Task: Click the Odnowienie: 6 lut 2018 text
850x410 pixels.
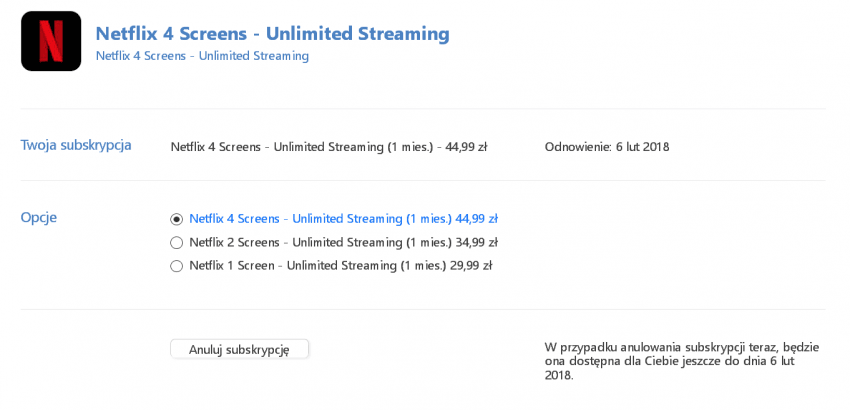Action: 607,147
